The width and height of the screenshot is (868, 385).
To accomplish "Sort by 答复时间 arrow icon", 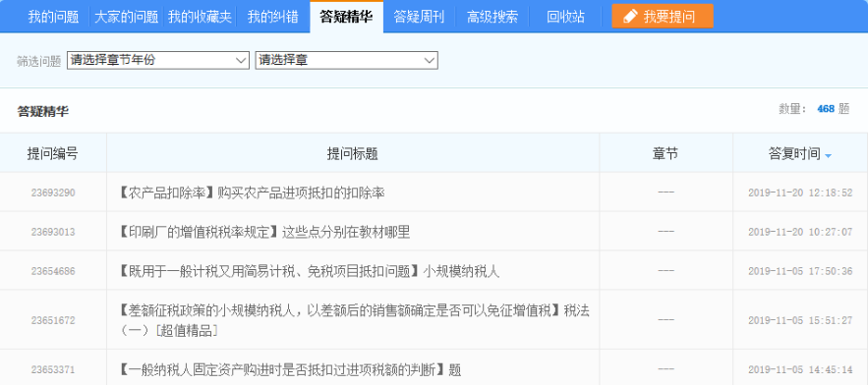I will [828, 156].
